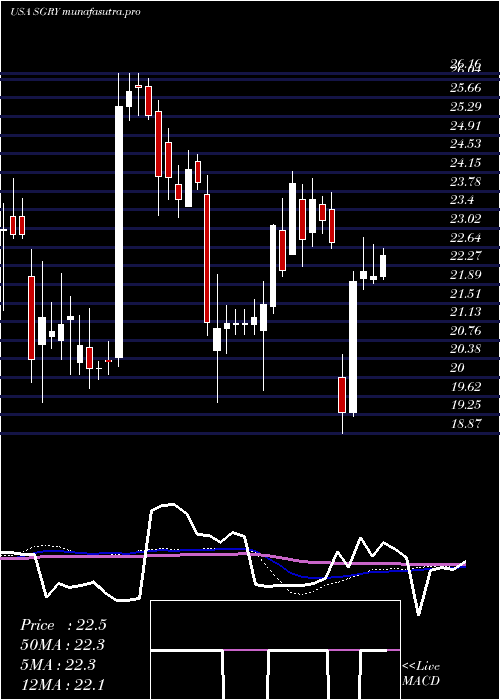The height and width of the screenshot is (700, 500).
Task: Select the 21.13 price axis label
Action: pos(466,312)
